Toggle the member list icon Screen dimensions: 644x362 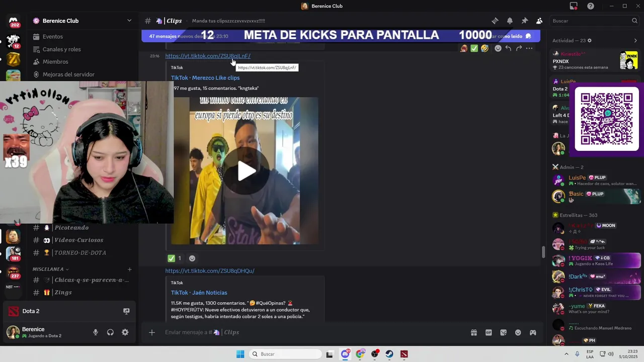coord(539,21)
